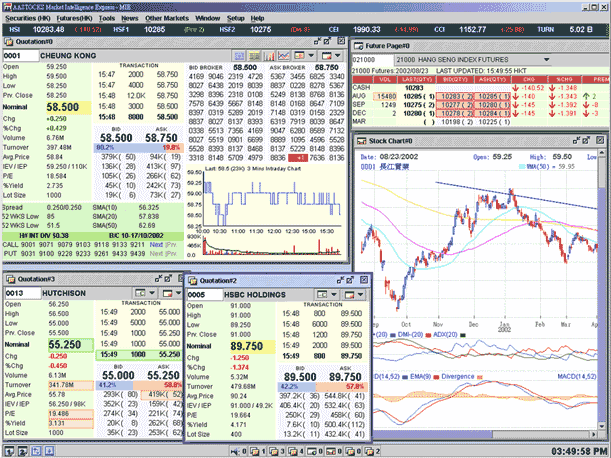Image resolution: width=611 pixels, height=458 pixels.
Task: Click the Stock Chart horizontal scroll right arrow
Action: point(593,434)
